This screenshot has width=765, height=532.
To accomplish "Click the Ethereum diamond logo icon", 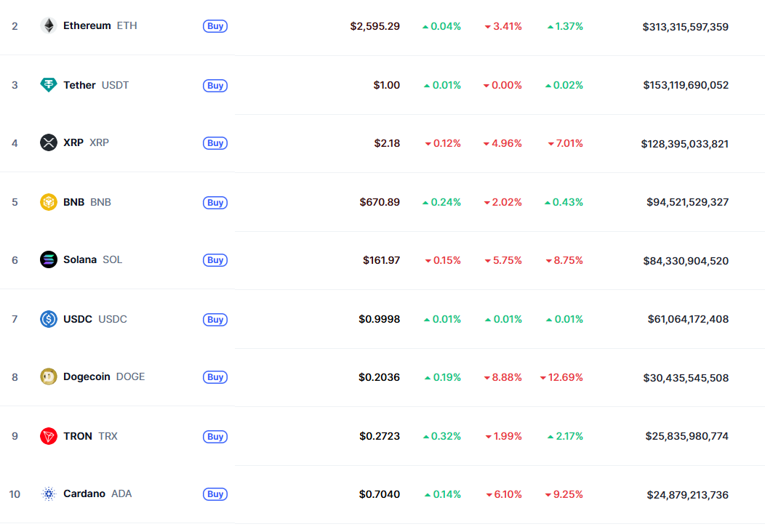I will pos(49,26).
